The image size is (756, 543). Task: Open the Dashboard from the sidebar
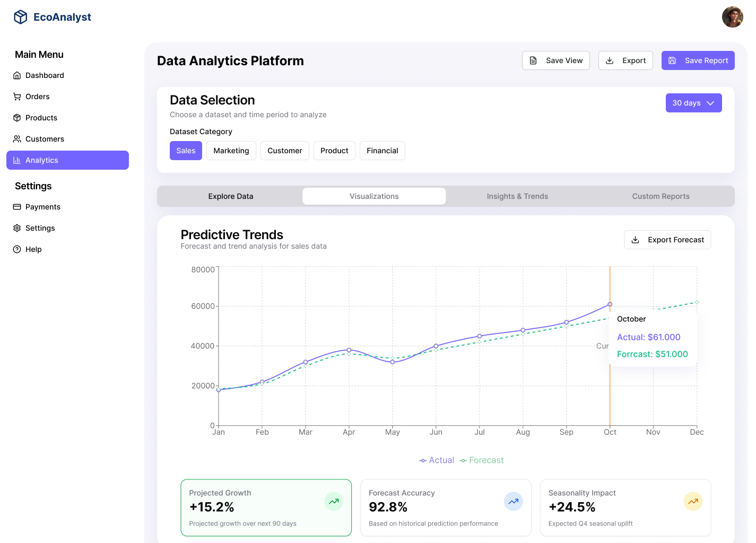click(x=17, y=75)
